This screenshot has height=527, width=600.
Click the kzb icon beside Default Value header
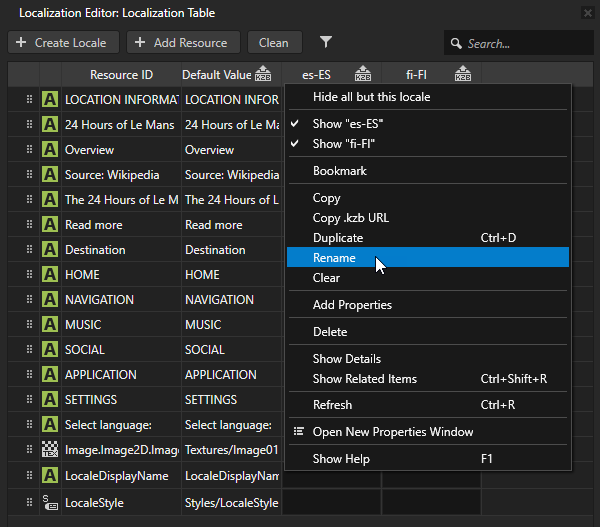pyautogui.click(x=263, y=74)
